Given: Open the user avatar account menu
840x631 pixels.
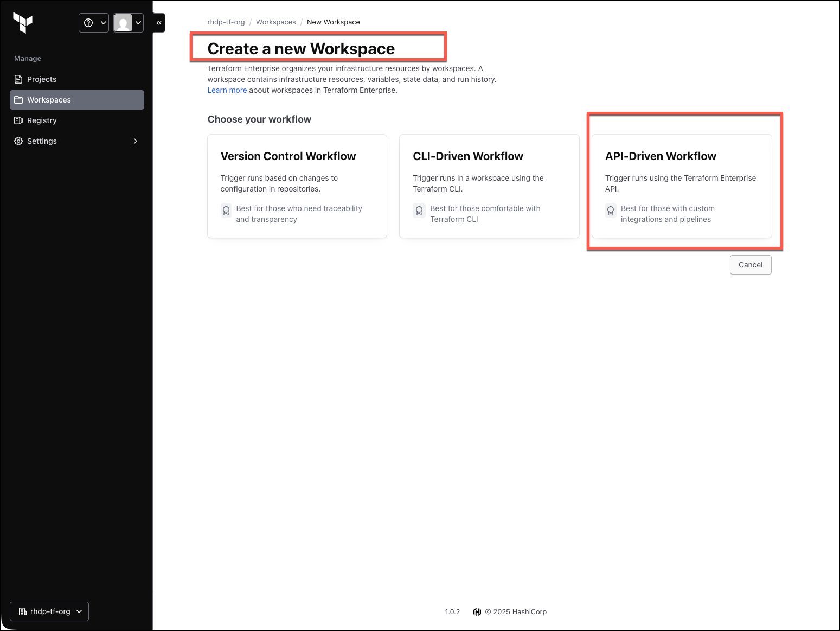Looking at the screenshot, I should click(x=129, y=23).
